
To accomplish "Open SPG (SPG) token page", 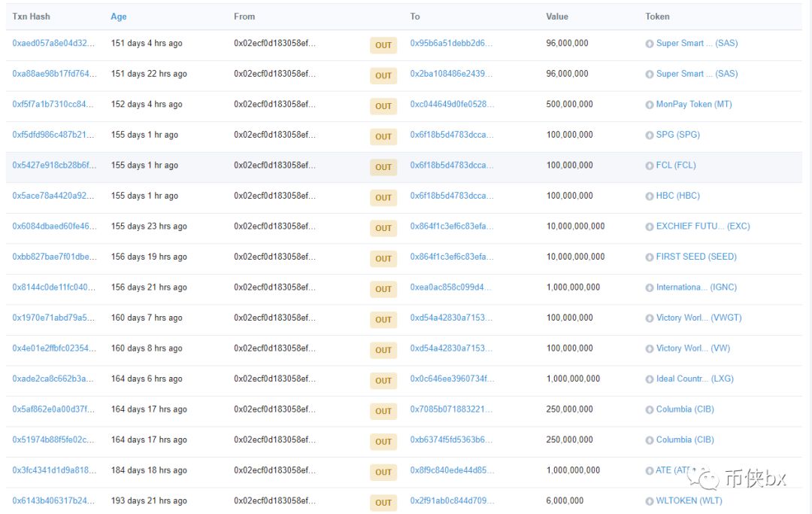I will pyautogui.click(x=678, y=135).
